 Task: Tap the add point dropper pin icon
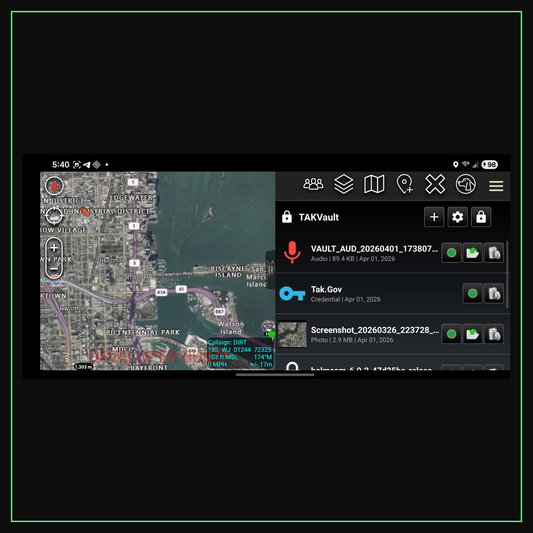tap(405, 184)
